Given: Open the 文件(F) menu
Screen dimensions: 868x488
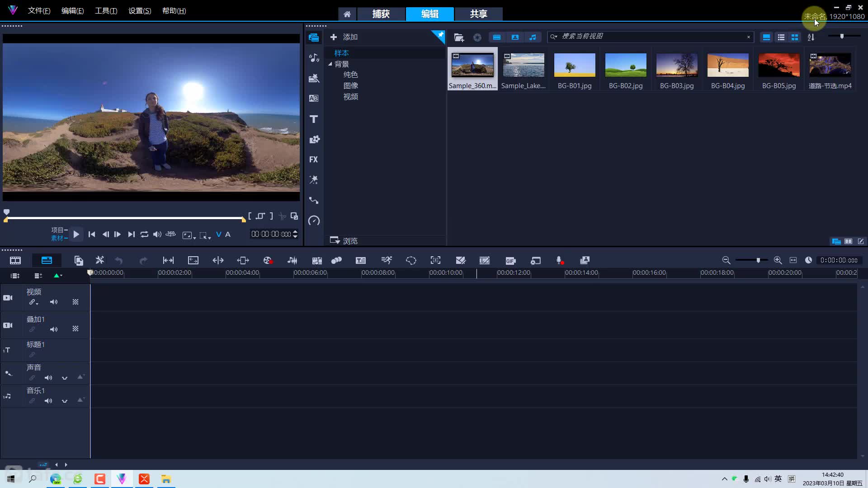Looking at the screenshot, I should pos(39,11).
